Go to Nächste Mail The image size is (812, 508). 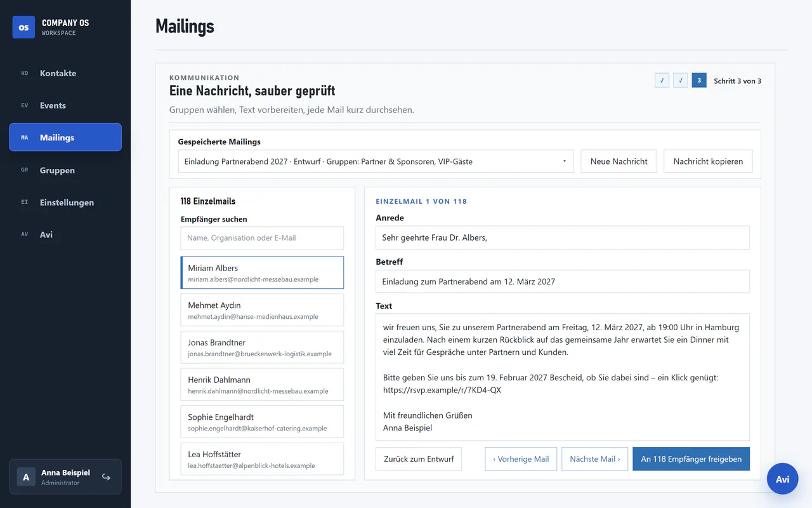pyautogui.click(x=594, y=459)
